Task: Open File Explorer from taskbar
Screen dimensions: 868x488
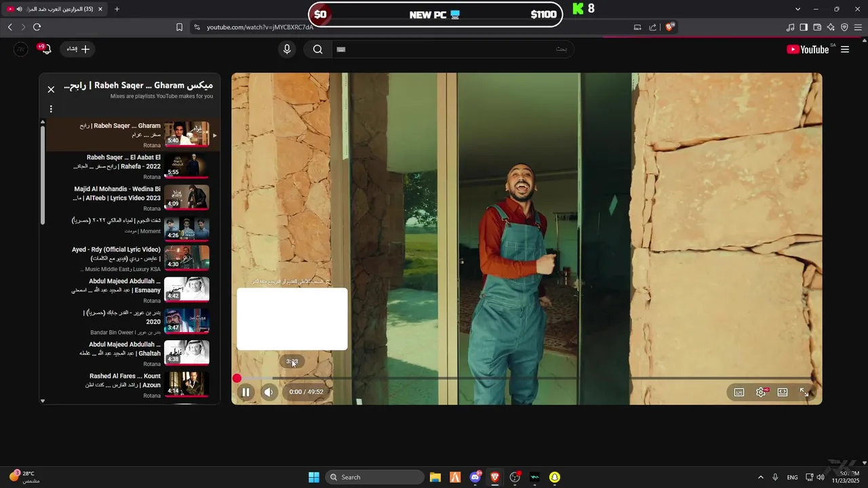Action: pos(435,477)
